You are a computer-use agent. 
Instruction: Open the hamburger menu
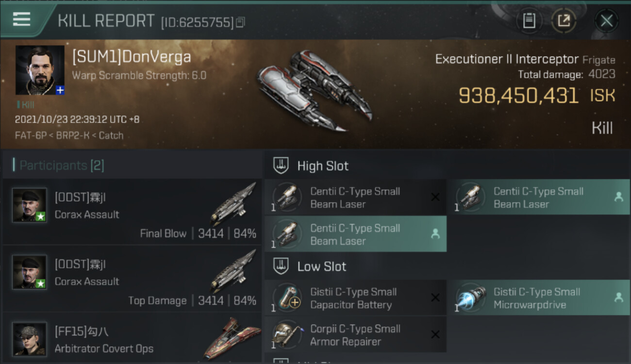21,19
